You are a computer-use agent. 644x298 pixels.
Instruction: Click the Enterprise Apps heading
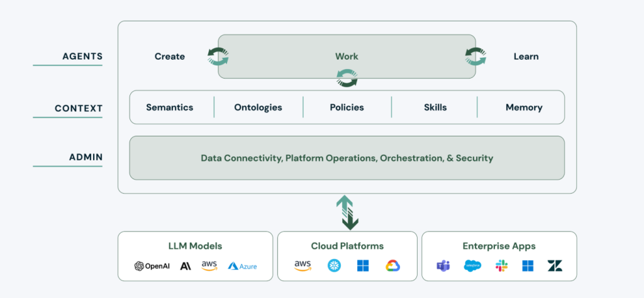[x=499, y=246]
